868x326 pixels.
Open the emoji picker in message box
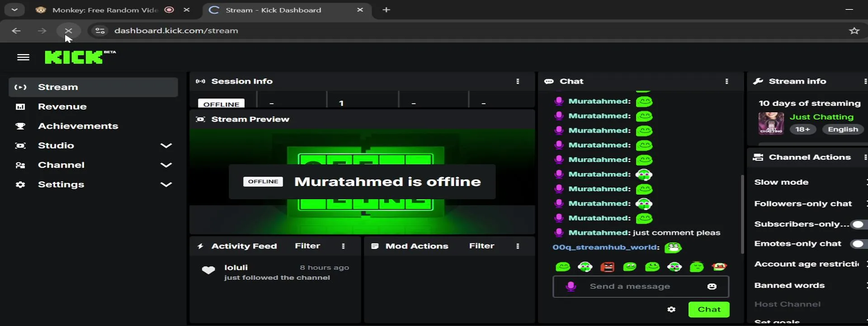coord(712,287)
